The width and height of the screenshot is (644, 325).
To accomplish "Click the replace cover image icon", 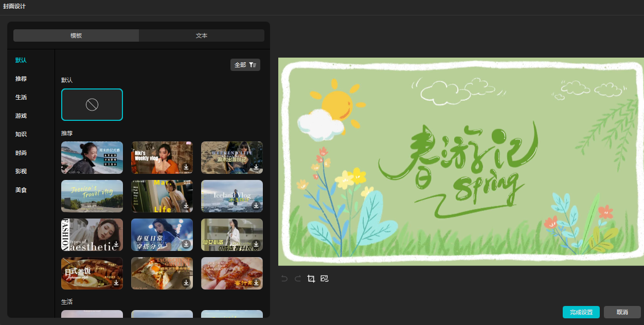I will (x=324, y=279).
